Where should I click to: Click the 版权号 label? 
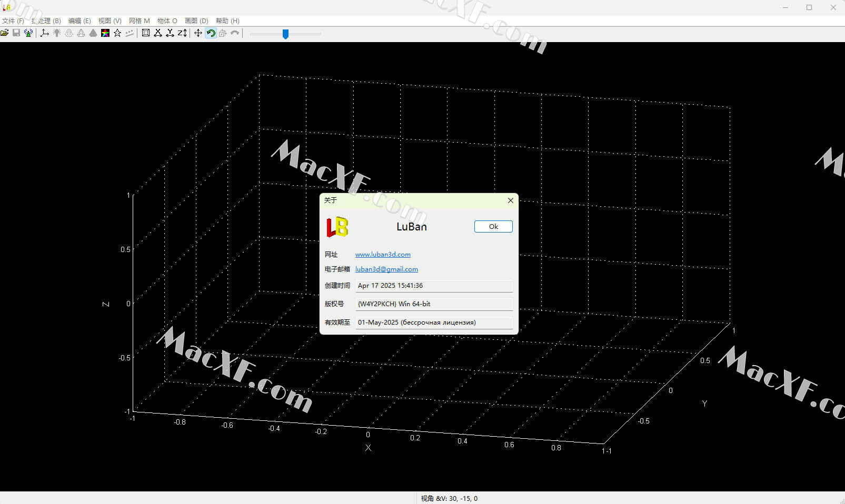(334, 304)
